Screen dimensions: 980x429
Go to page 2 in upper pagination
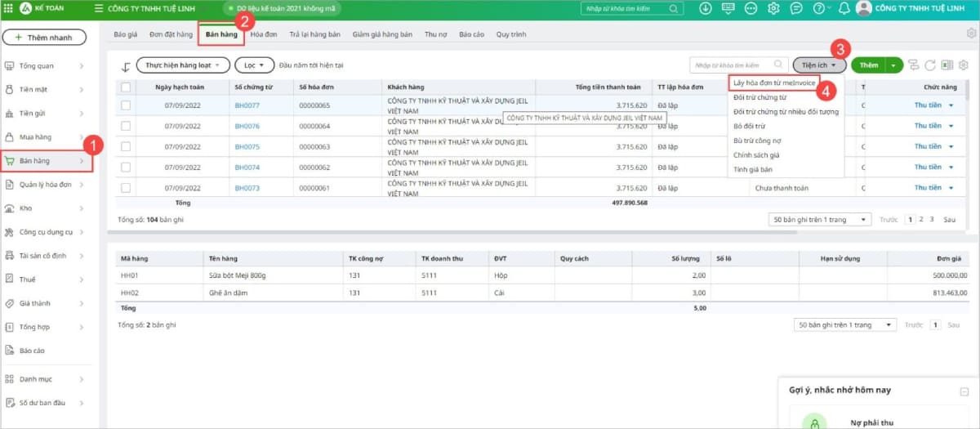tap(921, 219)
